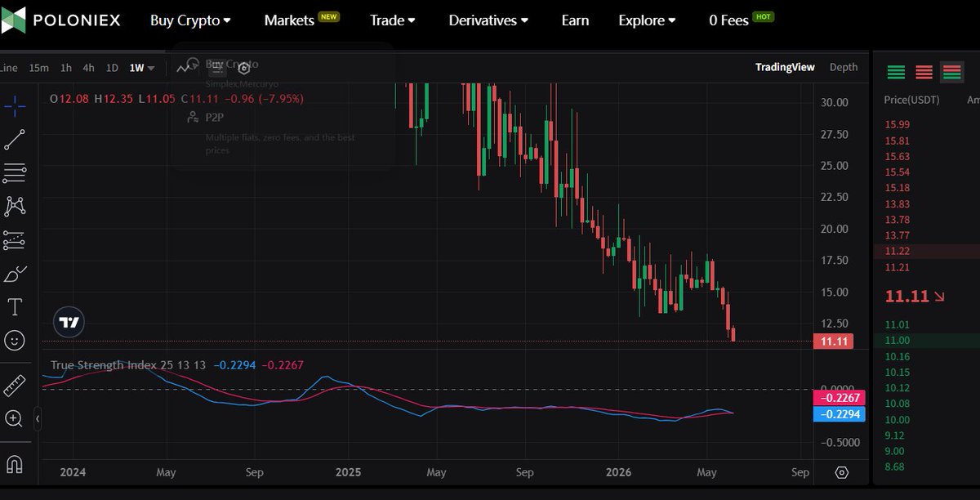This screenshot has width=980, height=500.
Task: Select the pattern drawing tool
Action: (x=15, y=206)
